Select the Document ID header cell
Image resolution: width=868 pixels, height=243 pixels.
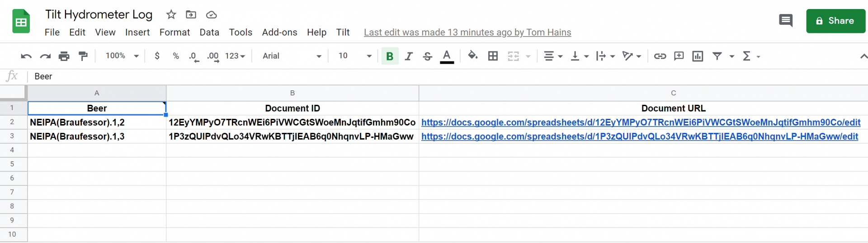(292, 108)
